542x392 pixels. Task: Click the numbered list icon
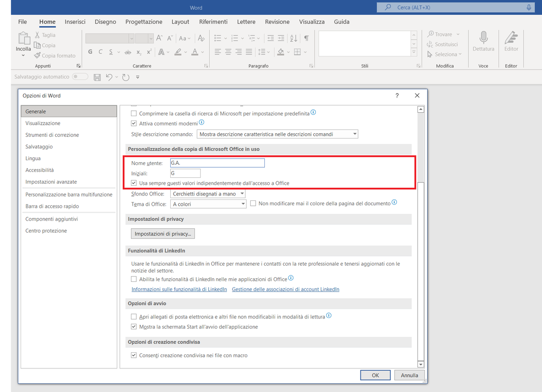(x=235, y=38)
